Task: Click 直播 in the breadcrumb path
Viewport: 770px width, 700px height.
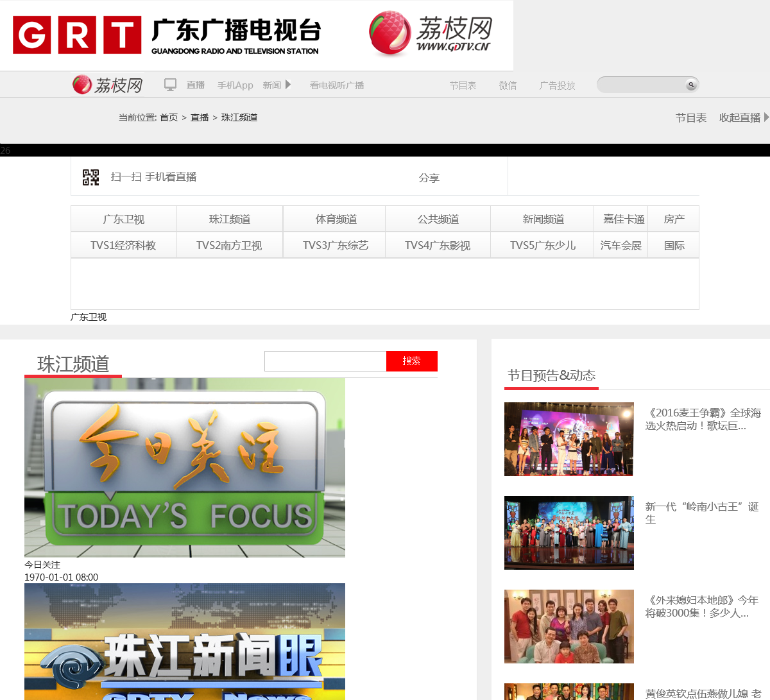Action: (200, 117)
